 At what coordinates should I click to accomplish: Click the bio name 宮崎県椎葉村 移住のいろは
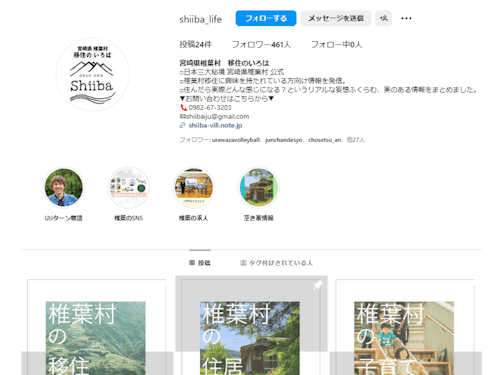click(x=224, y=63)
